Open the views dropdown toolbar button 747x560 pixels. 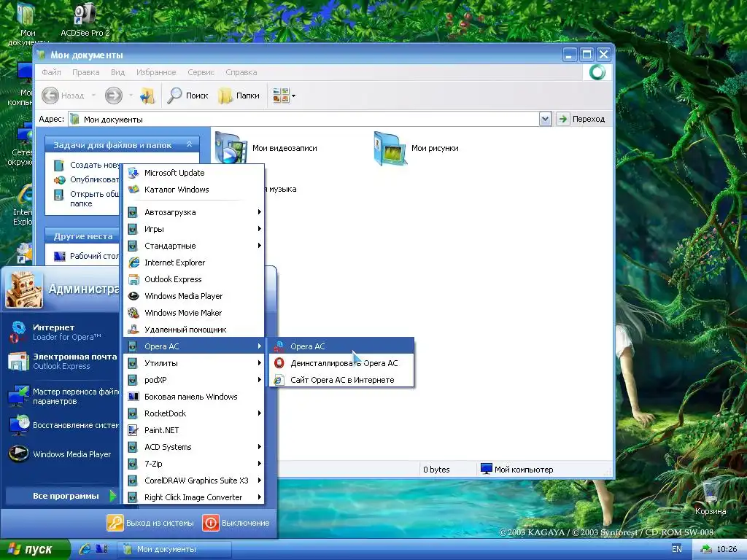pos(284,96)
